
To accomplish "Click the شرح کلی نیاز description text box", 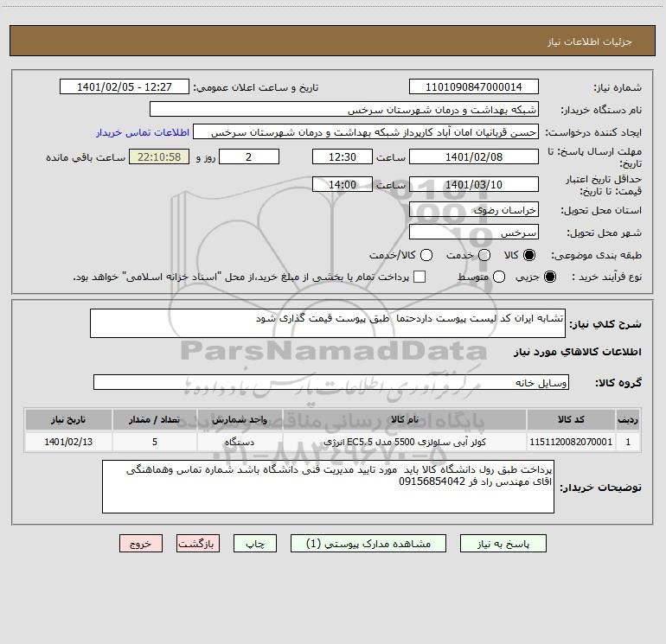I will (328, 323).
